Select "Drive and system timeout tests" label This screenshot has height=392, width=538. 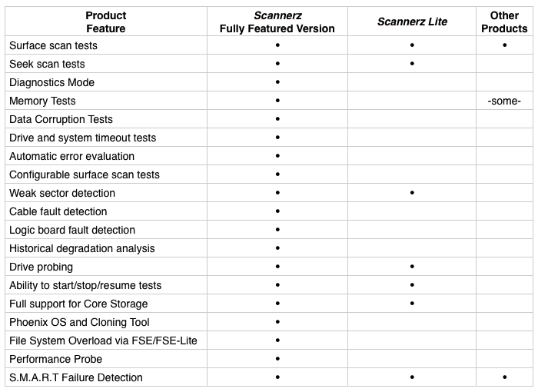82,138
